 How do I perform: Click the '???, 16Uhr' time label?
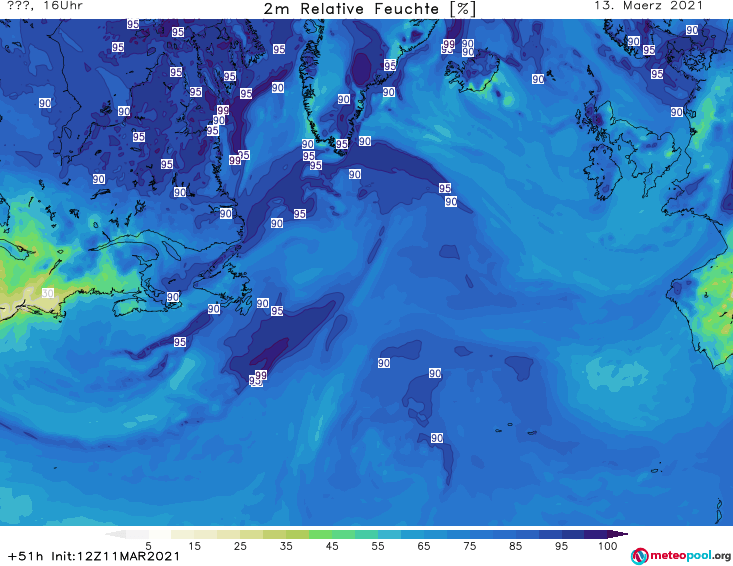pyautogui.click(x=45, y=6)
